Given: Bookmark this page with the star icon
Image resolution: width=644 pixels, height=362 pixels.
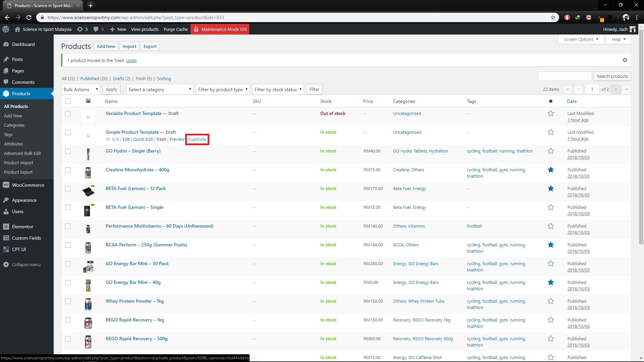Looking at the screenshot, I should point(553,17).
